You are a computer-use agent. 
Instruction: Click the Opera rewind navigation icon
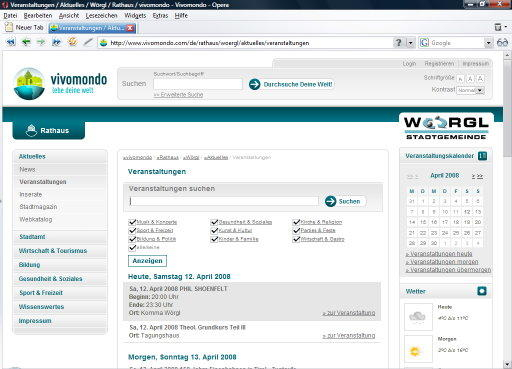tap(11, 42)
